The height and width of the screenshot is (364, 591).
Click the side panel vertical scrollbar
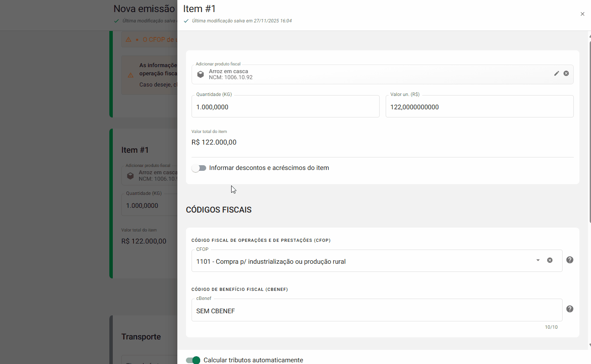[589, 129]
